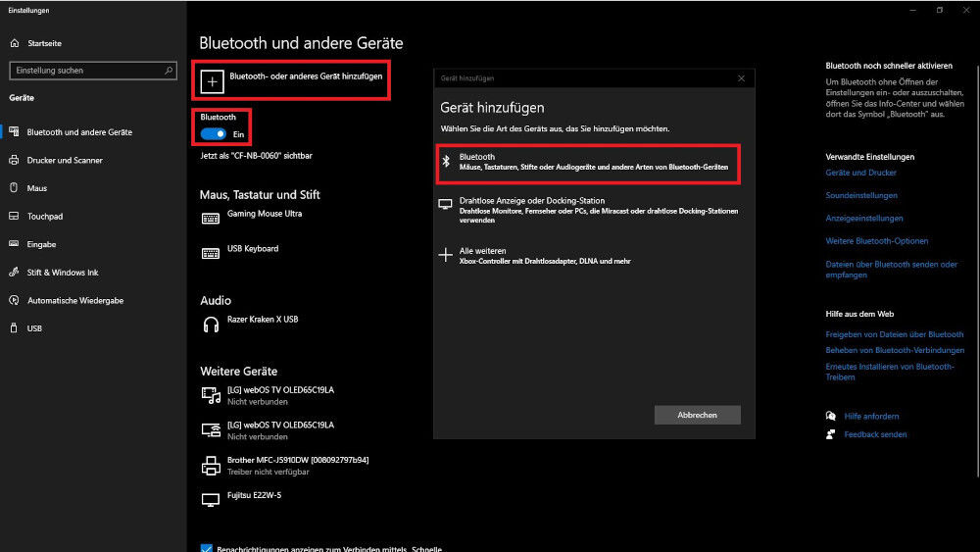Image resolution: width=980 pixels, height=552 pixels.
Task: Click the Einstellung suchen search field
Action: click(x=90, y=71)
